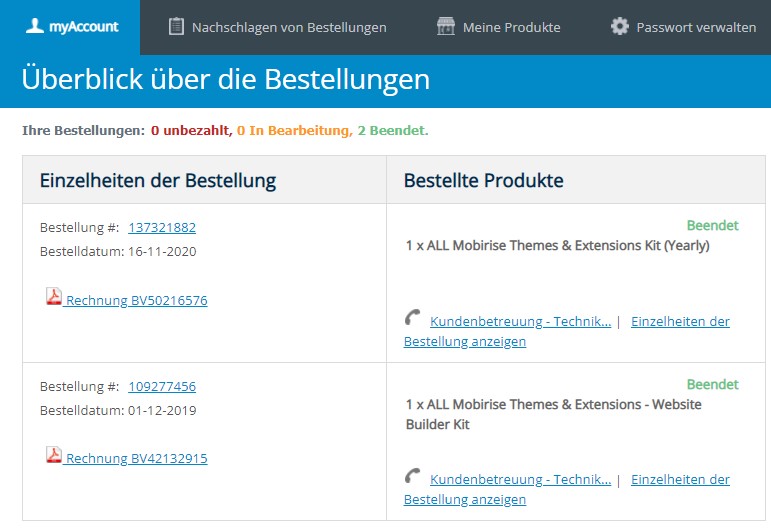Open Kundenbetreuung link for the 2019 order
The image size is (771, 530).
point(520,480)
